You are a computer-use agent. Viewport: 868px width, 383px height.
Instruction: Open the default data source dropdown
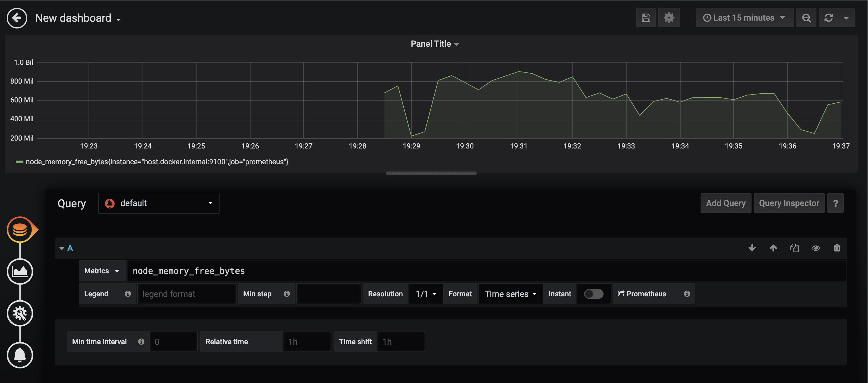[158, 203]
